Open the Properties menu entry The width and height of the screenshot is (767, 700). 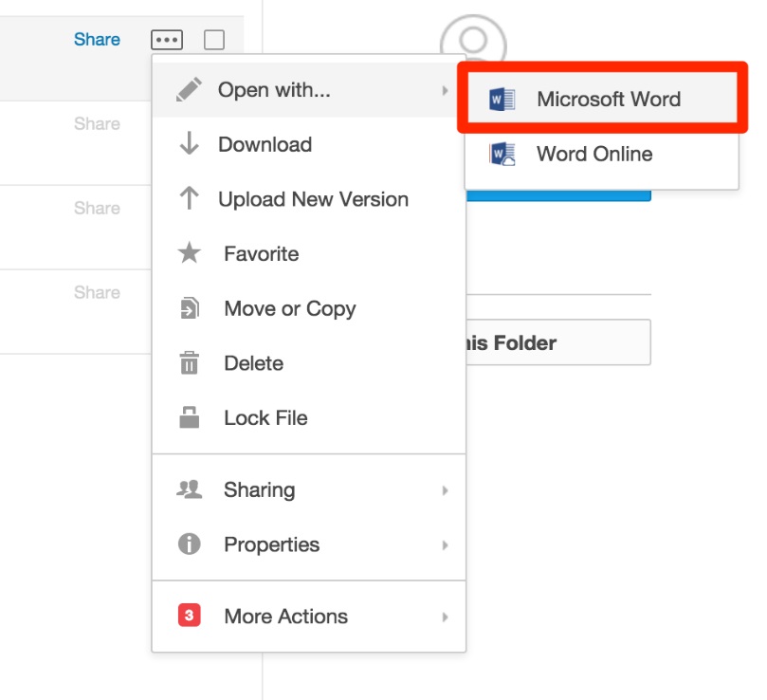pos(309,544)
